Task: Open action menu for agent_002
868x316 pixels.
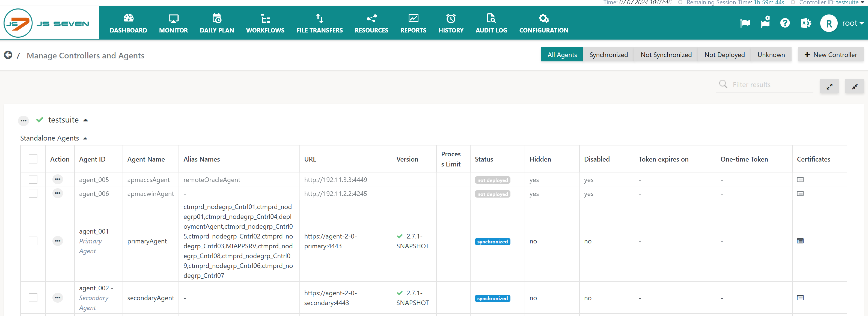Action: pos(58,297)
